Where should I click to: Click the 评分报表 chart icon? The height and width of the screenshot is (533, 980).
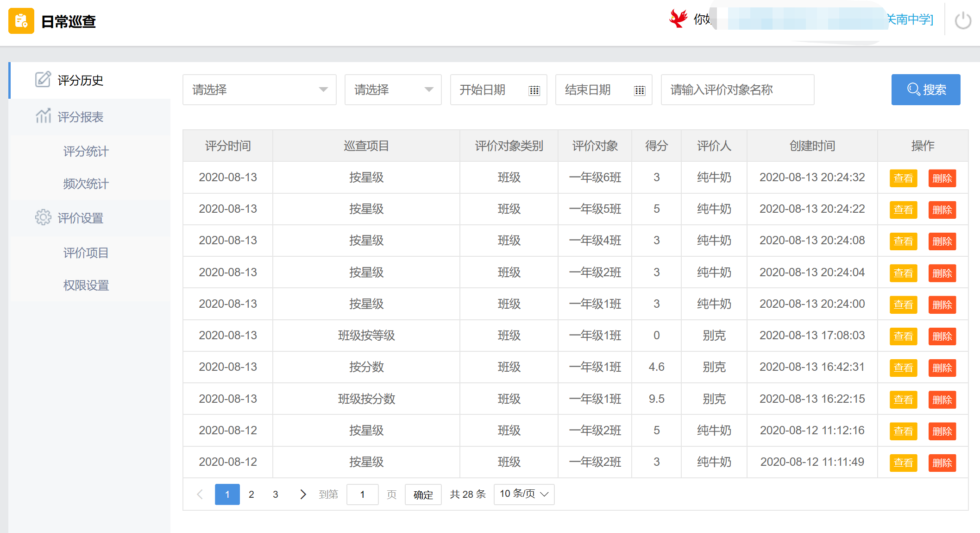tap(43, 116)
